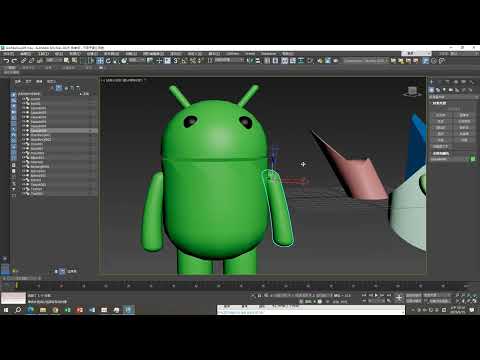Image resolution: width=480 pixels, height=360 pixels.
Task: Select the Select and Move tool
Action: pyautogui.click(x=100, y=61)
